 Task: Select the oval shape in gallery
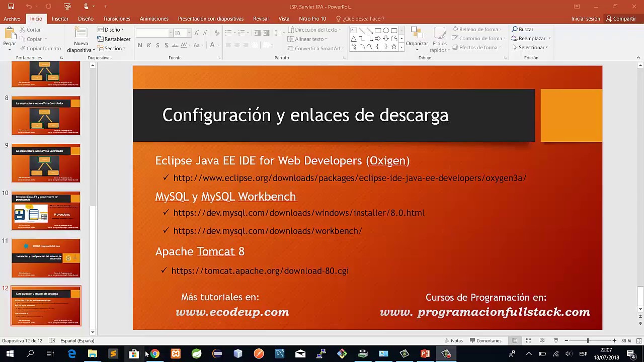point(386,31)
